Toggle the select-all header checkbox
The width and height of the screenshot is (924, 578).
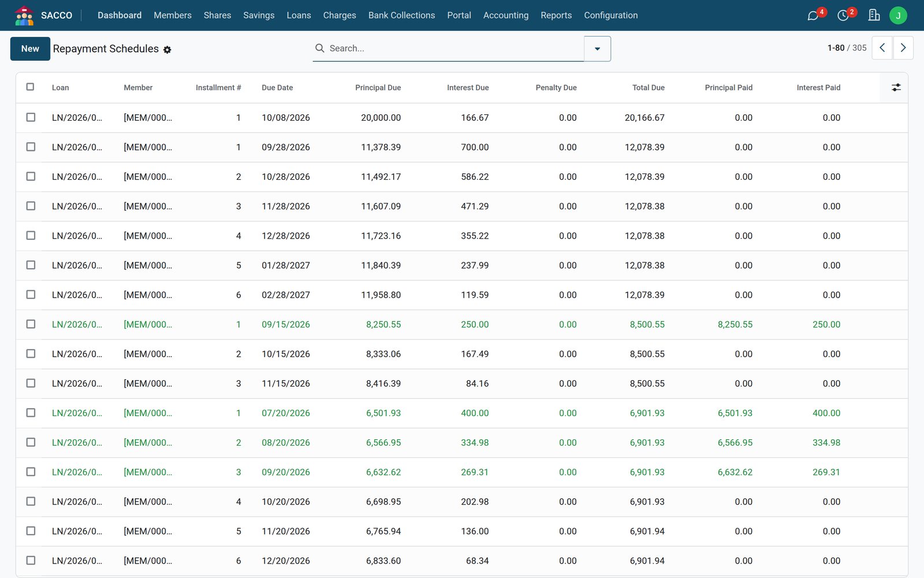(31, 87)
